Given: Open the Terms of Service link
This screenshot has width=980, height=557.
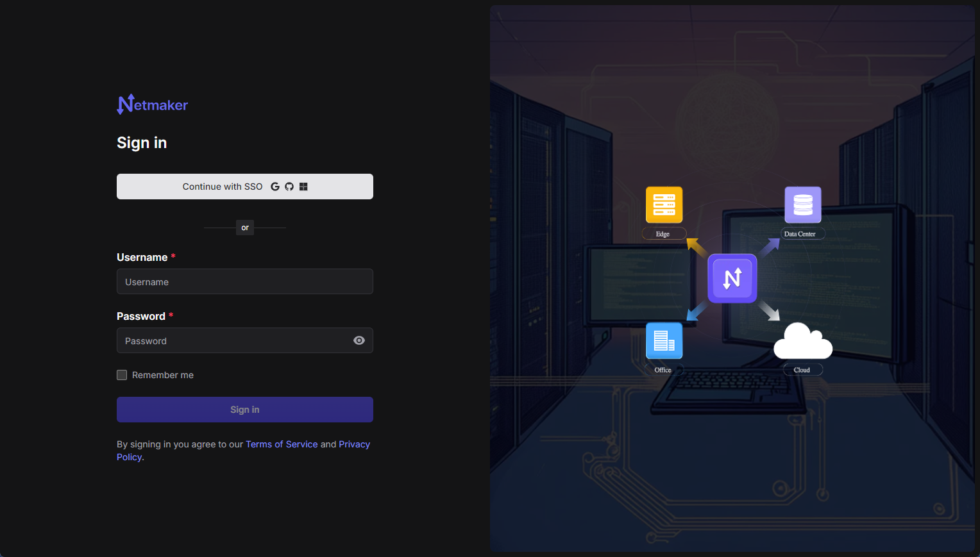Looking at the screenshot, I should [x=282, y=444].
